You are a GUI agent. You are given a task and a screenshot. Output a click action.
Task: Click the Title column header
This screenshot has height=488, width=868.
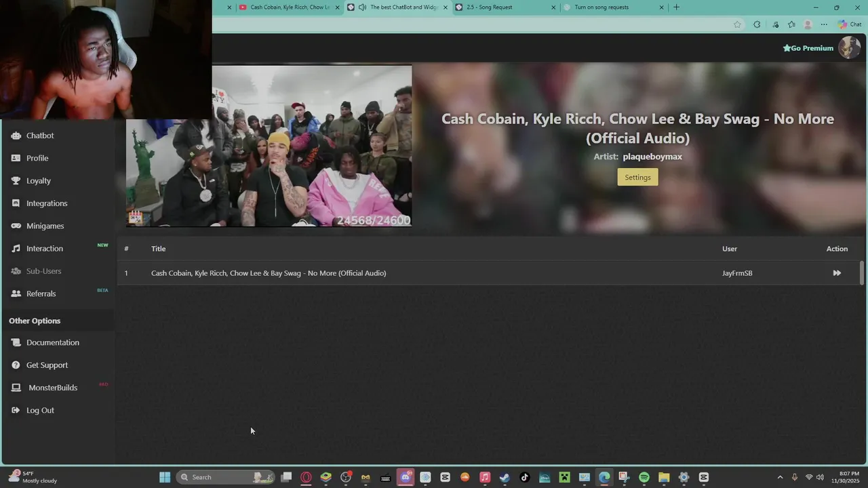click(159, 249)
